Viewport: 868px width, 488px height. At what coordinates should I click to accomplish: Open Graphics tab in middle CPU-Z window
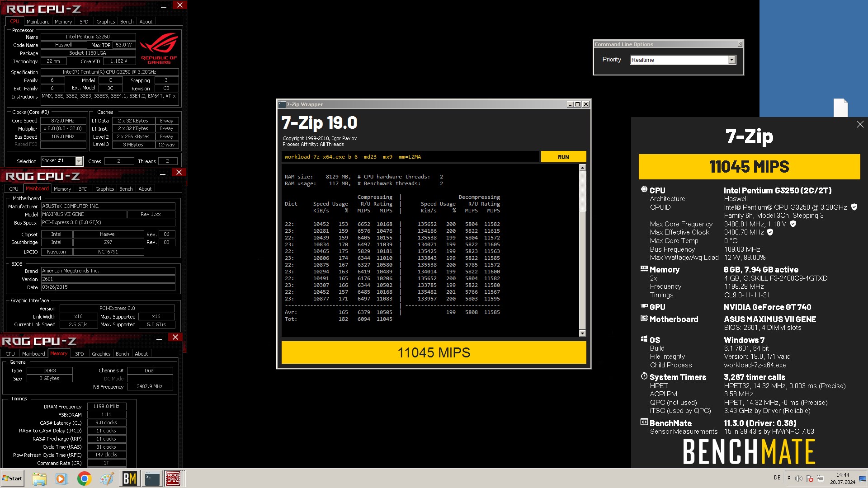click(x=105, y=189)
